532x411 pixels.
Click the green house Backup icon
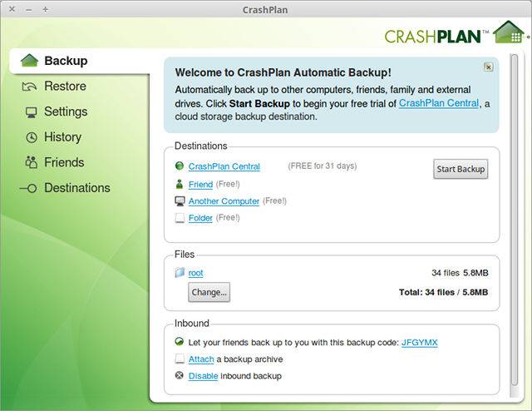point(29,61)
